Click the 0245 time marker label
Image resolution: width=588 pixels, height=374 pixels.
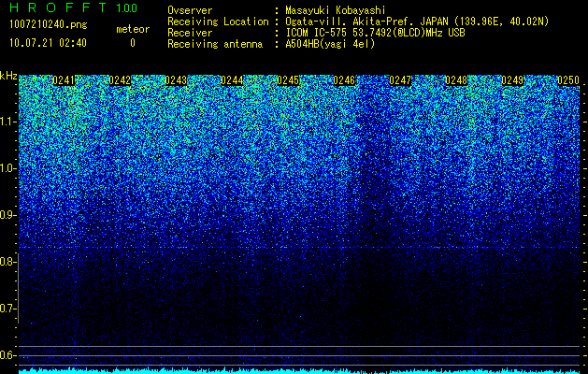288,80
